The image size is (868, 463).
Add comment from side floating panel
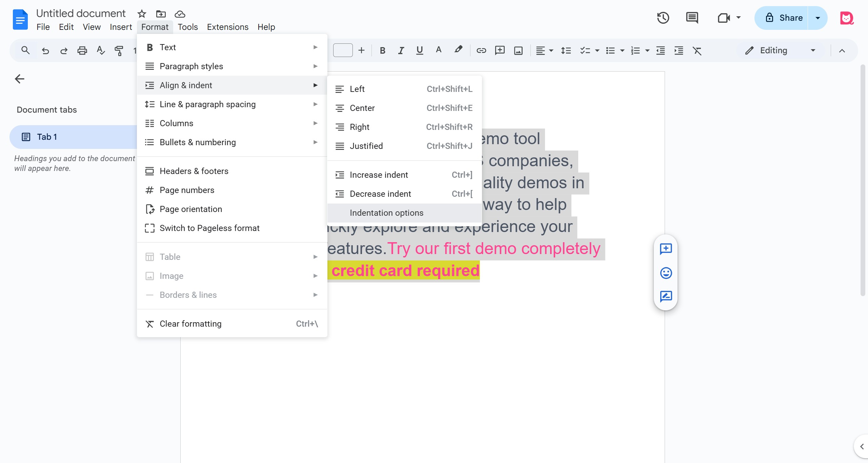tap(666, 249)
